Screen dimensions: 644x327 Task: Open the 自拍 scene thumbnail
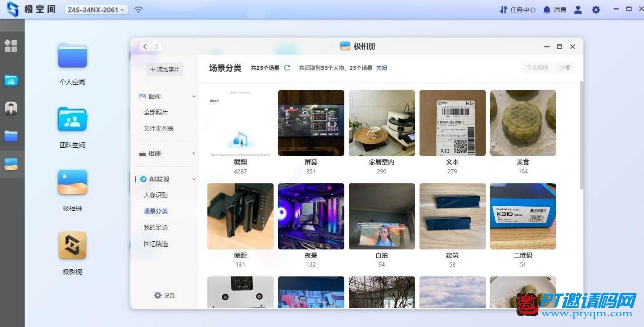382,216
